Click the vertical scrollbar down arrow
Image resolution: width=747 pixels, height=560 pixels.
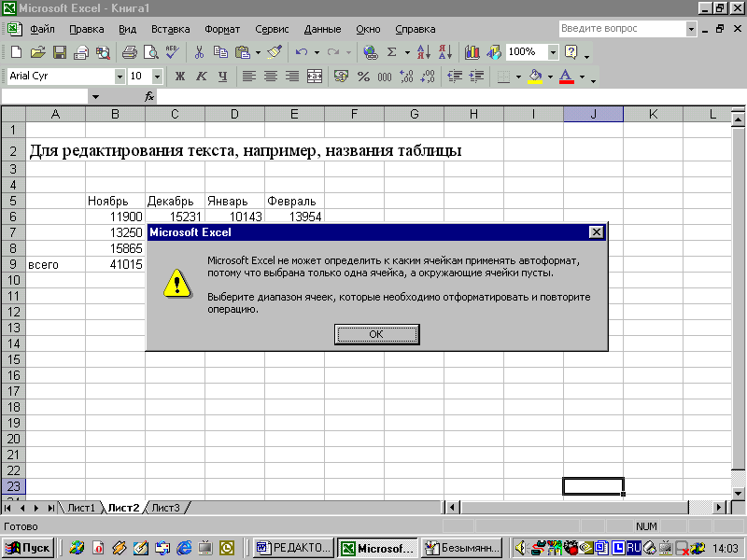click(x=739, y=494)
